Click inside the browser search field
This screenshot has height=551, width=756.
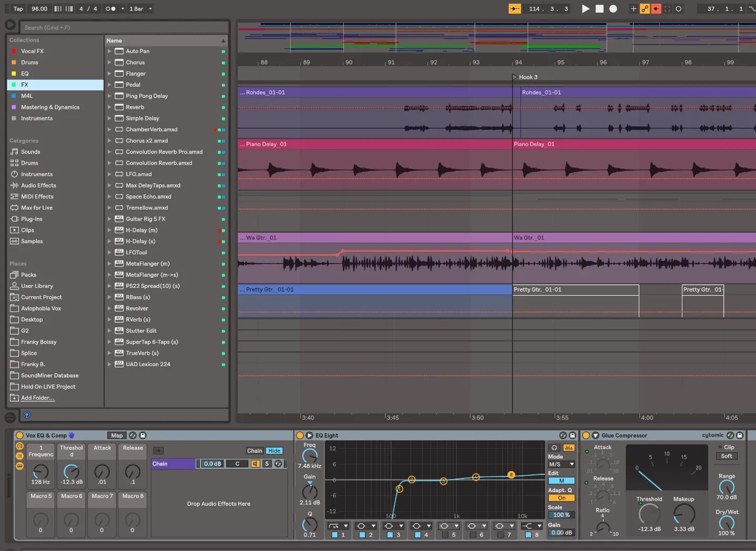point(121,27)
